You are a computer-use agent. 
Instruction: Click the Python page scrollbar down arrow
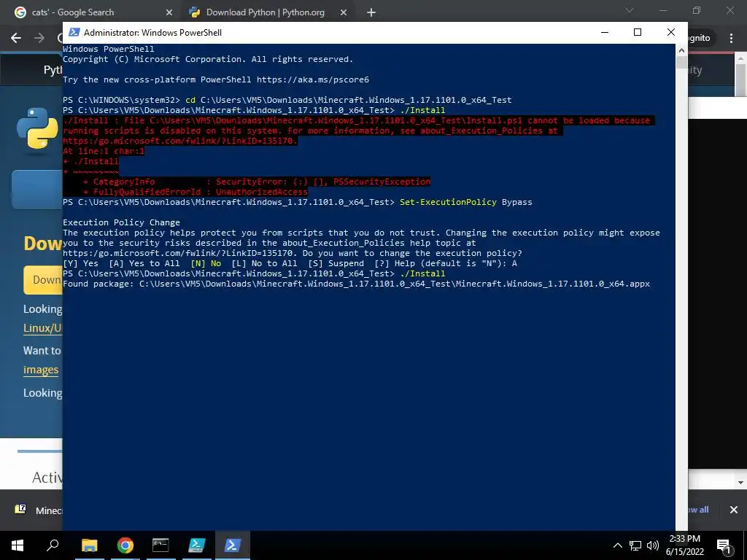[740, 483]
